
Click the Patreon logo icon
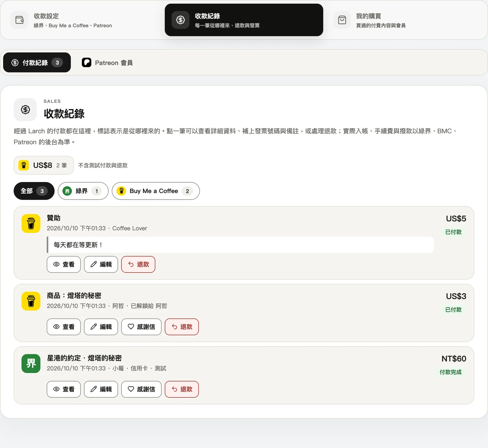(x=87, y=63)
